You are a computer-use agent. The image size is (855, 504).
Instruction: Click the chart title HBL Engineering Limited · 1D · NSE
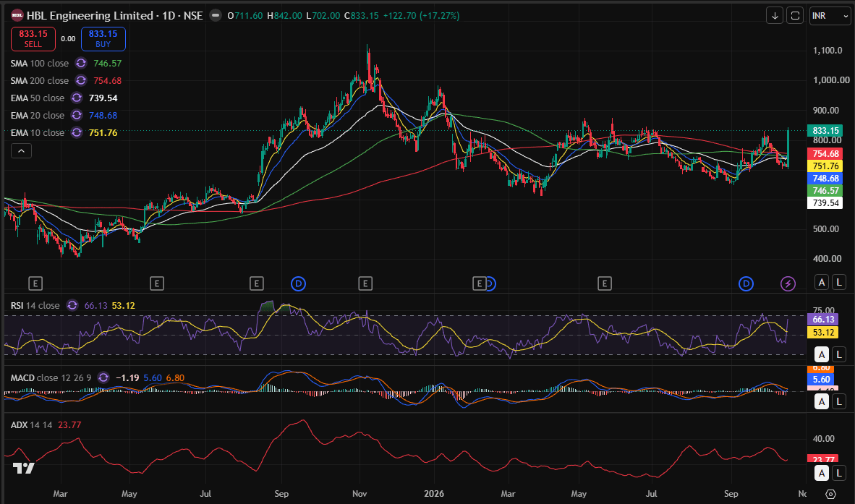pyautogui.click(x=114, y=15)
